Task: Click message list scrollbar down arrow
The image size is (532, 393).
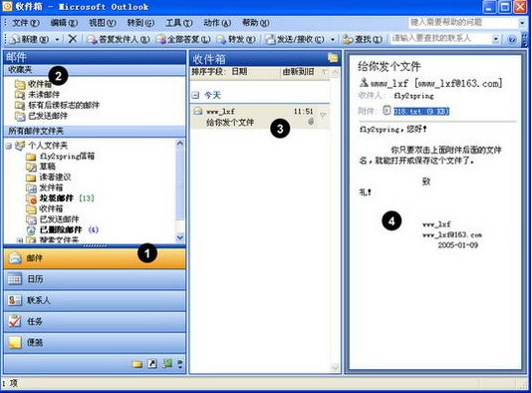Action: (x=335, y=367)
